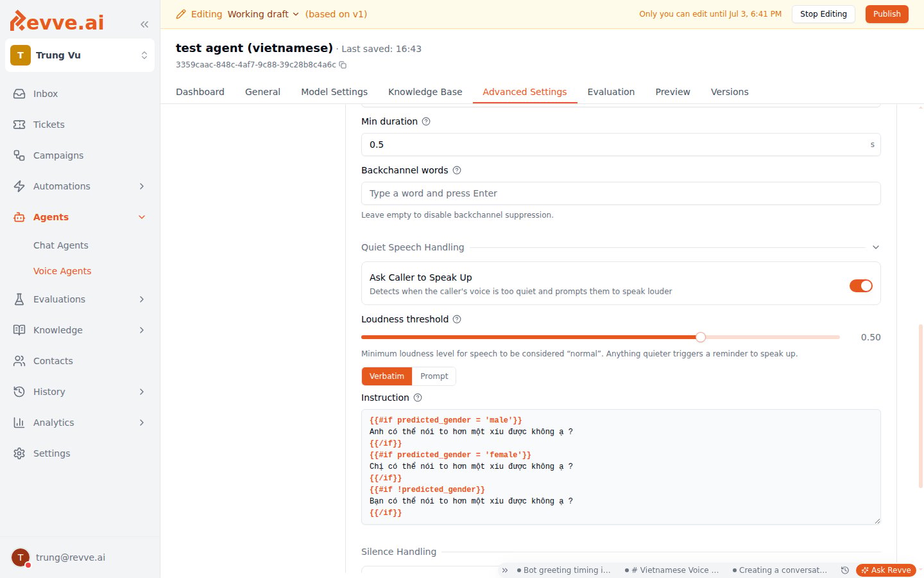Click the Backchannel words input field
This screenshot has height=578, width=924.
pos(620,193)
